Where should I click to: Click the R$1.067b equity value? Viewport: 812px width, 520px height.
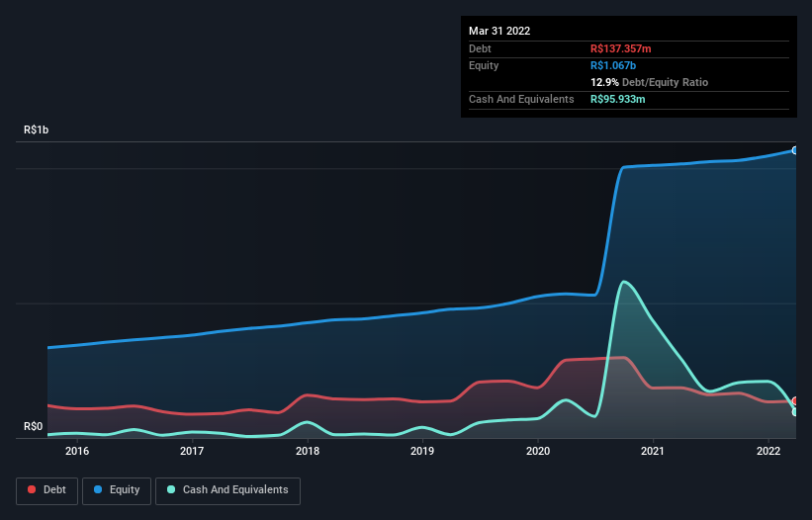(613, 65)
